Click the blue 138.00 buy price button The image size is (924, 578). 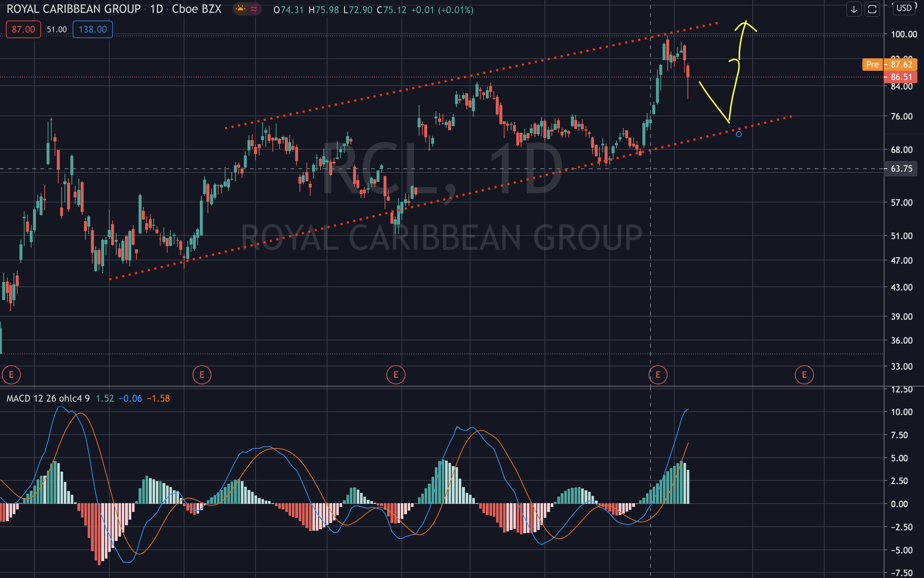point(92,29)
